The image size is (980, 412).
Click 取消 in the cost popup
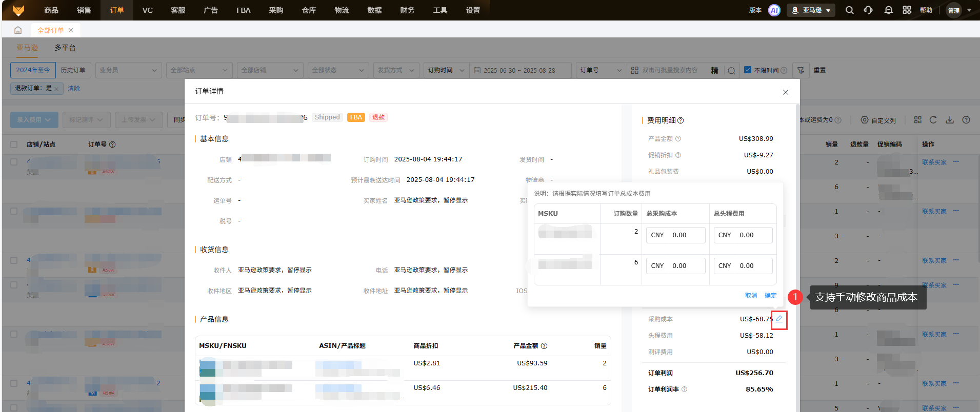751,296
